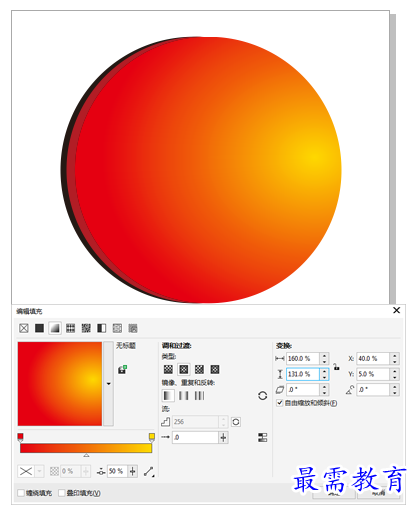The height and width of the screenshot is (511, 415).
Task: Choose the elliptical fountain fill type
Action: click(184, 369)
